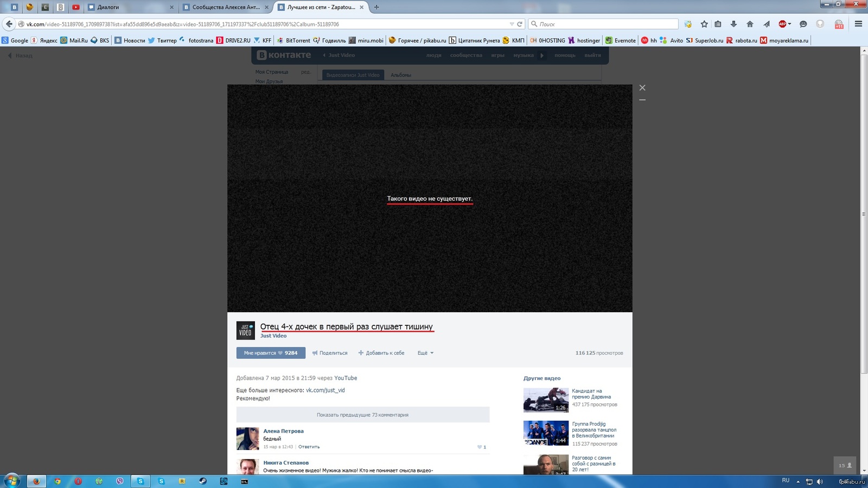868x488 pixels.
Task: Click the browser back arrow button
Action: (9, 24)
